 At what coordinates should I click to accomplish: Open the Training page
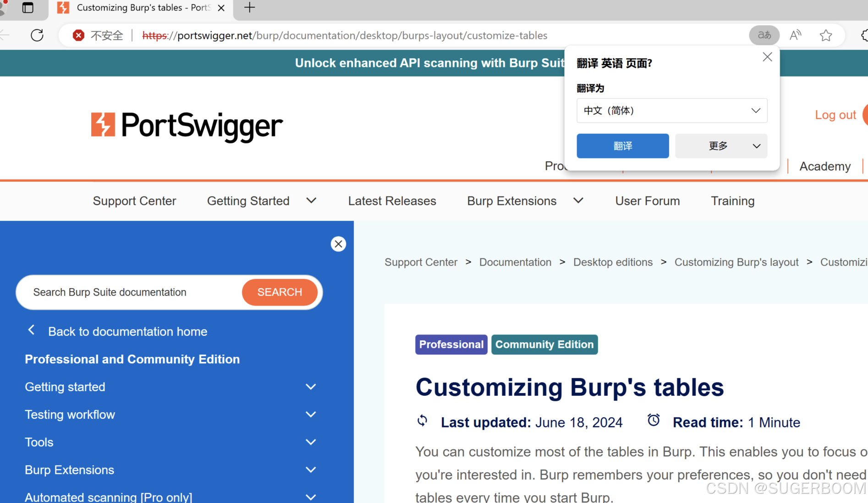click(732, 201)
